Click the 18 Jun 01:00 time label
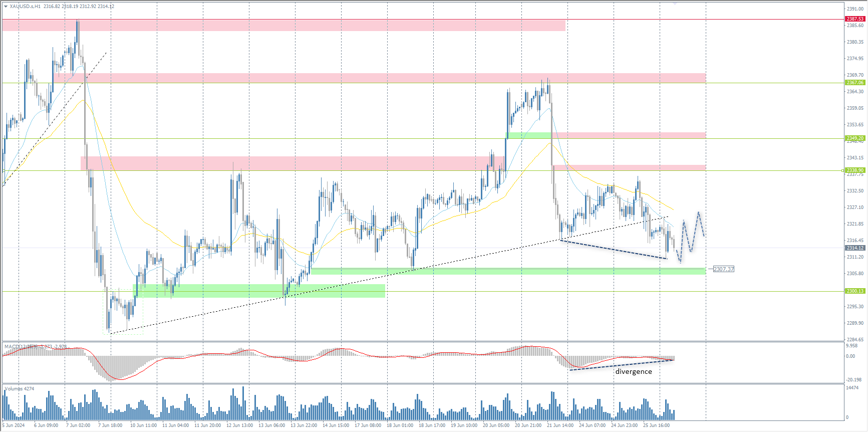Screen dimensions: 868x432 coord(400,425)
